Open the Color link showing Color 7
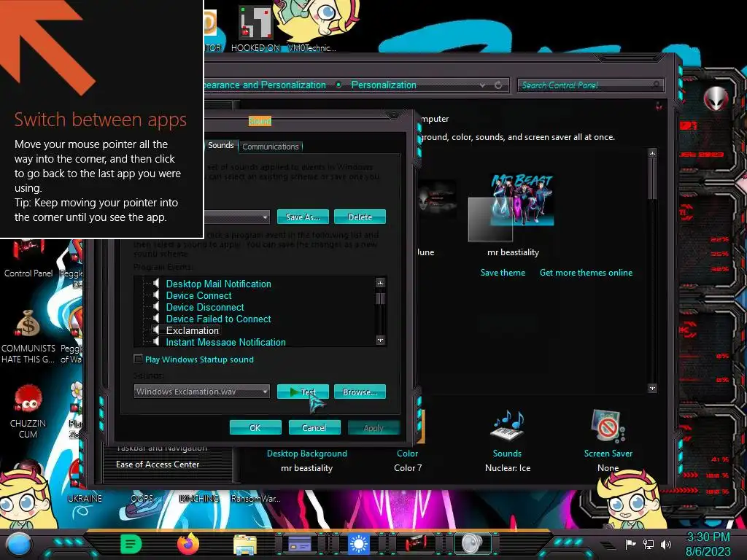 (407, 454)
